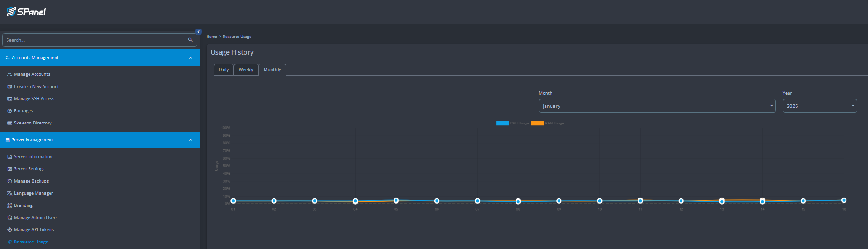The image size is (868, 249).
Task: Click the Manage API Tokens icon
Action: pos(10,230)
